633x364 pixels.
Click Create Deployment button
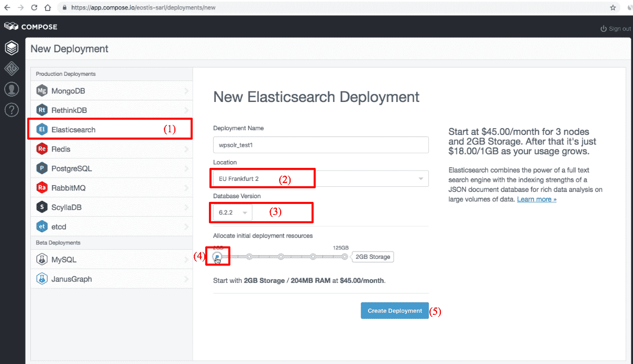395,311
